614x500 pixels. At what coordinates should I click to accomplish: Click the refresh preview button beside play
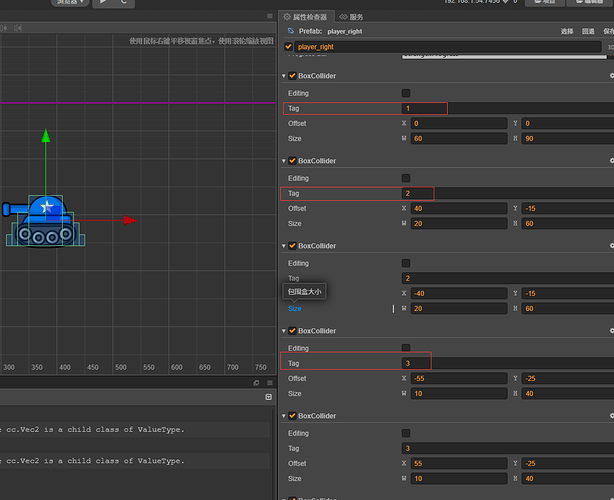coord(123,3)
